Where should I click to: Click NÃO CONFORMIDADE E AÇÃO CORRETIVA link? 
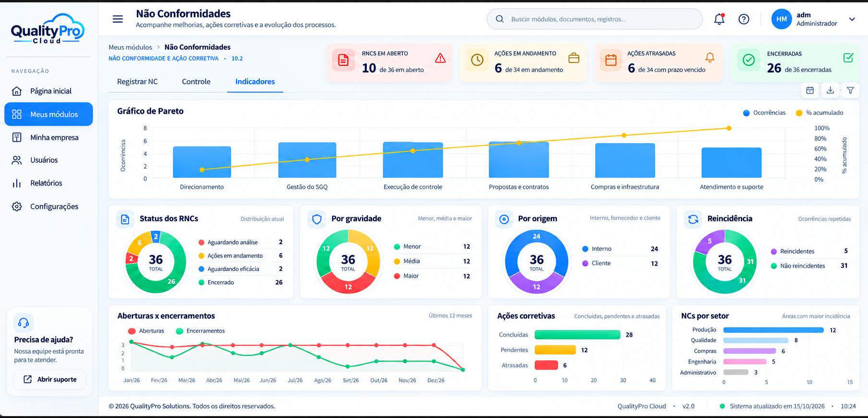point(163,59)
